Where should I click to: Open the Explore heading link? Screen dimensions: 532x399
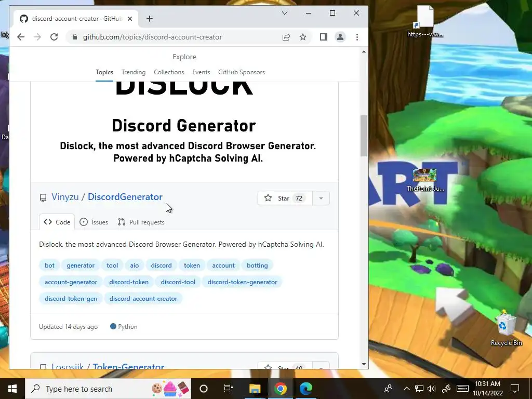pos(184,57)
